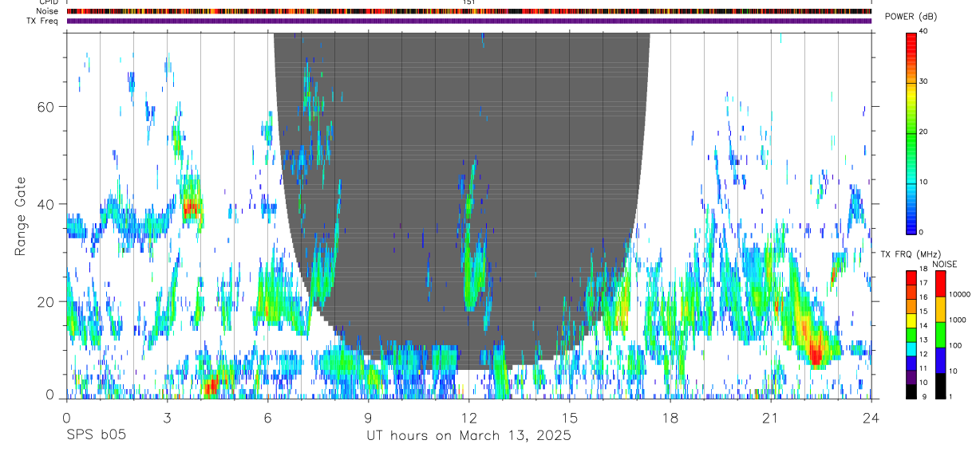The height and width of the screenshot is (452, 980).
Task: Click the 'TX FRQ (MHz)' legend title
Action: click(x=910, y=254)
